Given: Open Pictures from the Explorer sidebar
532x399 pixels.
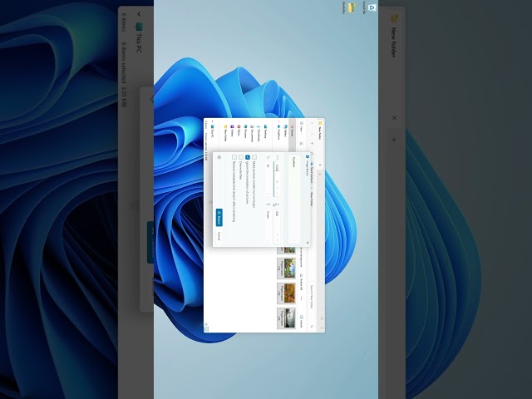Looking at the screenshot, I should (245, 131).
